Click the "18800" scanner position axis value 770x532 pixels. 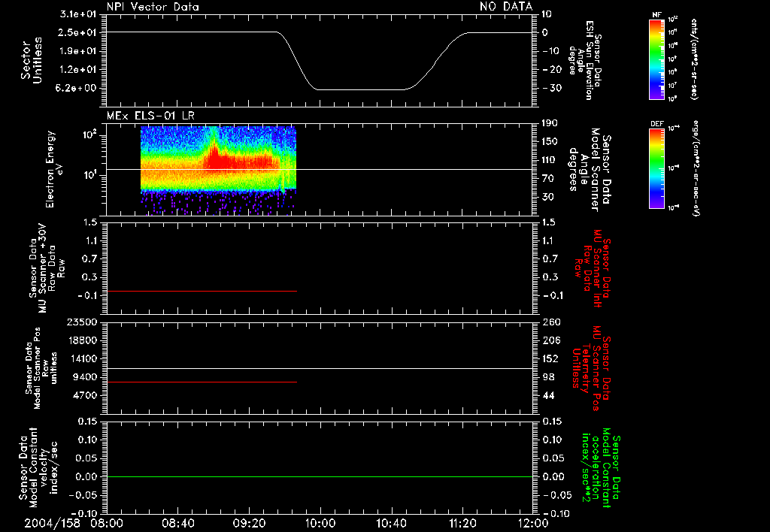point(82,340)
